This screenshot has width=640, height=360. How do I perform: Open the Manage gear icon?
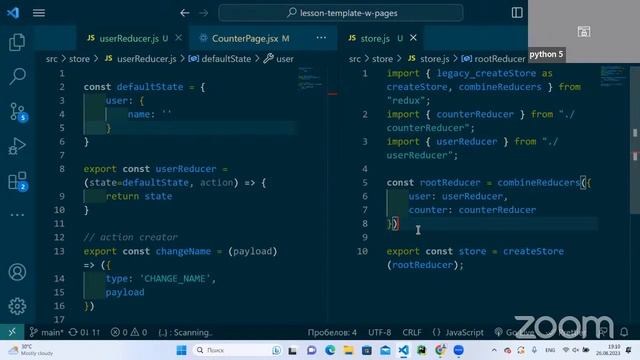pyautogui.click(x=17, y=306)
